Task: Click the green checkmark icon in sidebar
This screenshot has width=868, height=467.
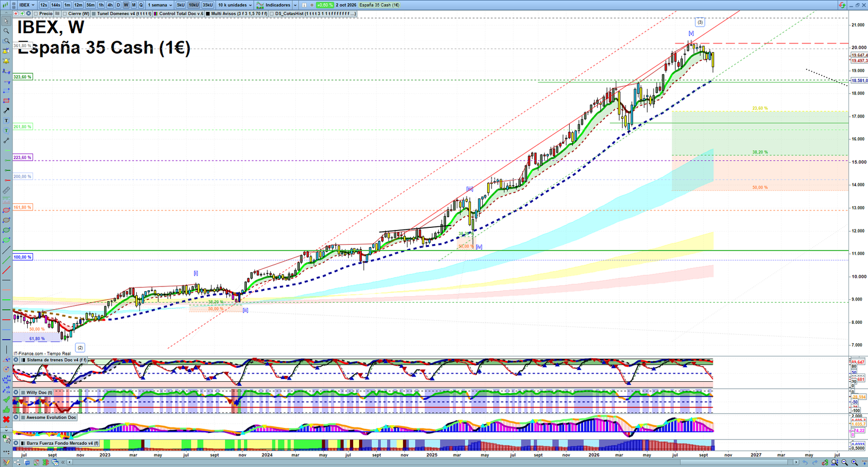Action: point(7,399)
